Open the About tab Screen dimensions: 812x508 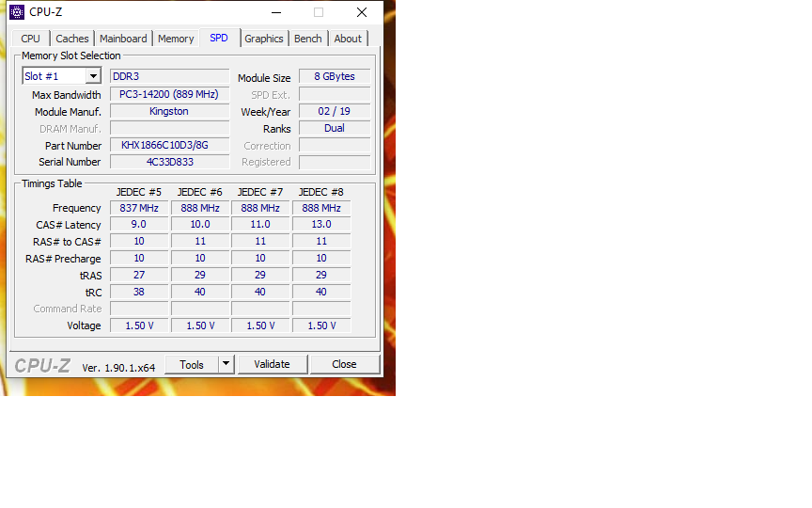pyautogui.click(x=348, y=39)
